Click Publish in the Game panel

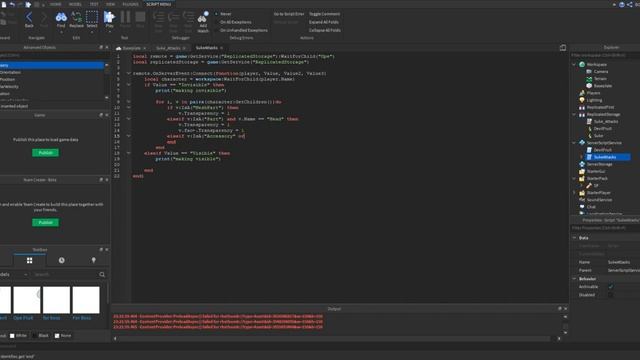pos(45,153)
